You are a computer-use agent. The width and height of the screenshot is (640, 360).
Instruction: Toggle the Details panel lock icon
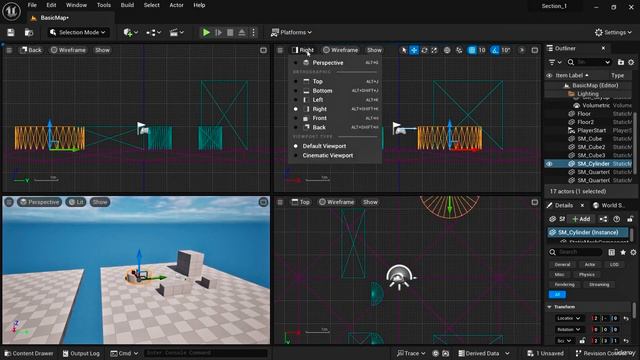[x=630, y=219]
